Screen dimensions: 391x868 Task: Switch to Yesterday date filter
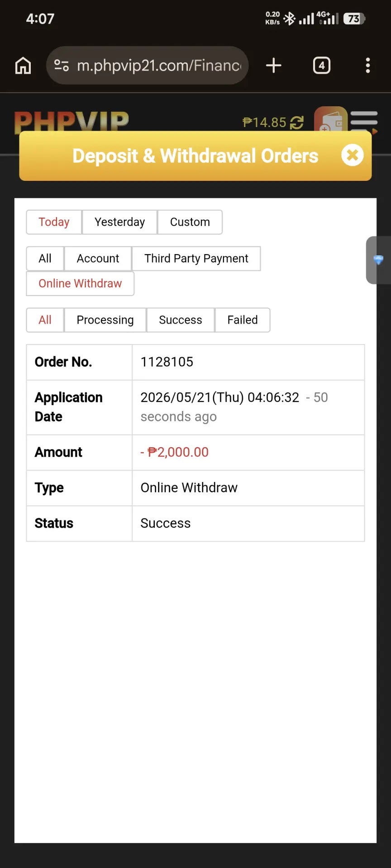pos(119,222)
